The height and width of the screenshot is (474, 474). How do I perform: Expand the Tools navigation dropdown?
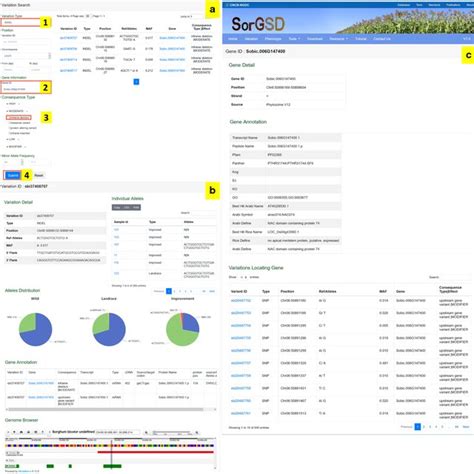pyautogui.click(x=294, y=39)
